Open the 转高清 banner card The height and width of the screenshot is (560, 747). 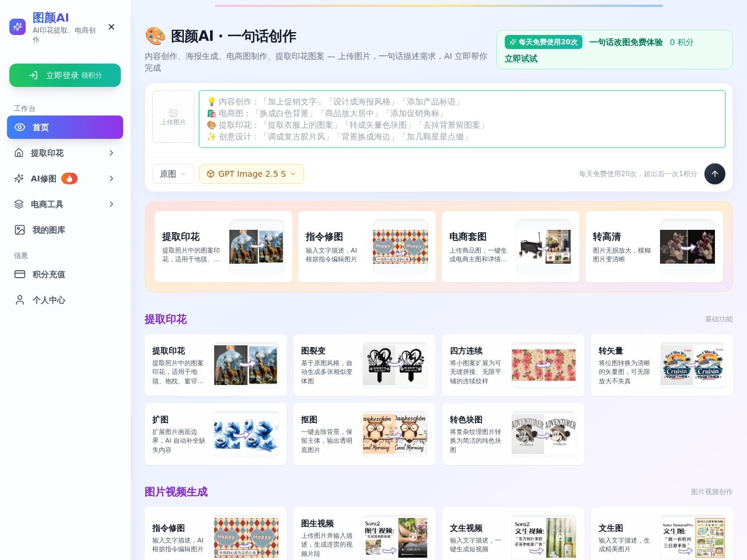[654, 247]
